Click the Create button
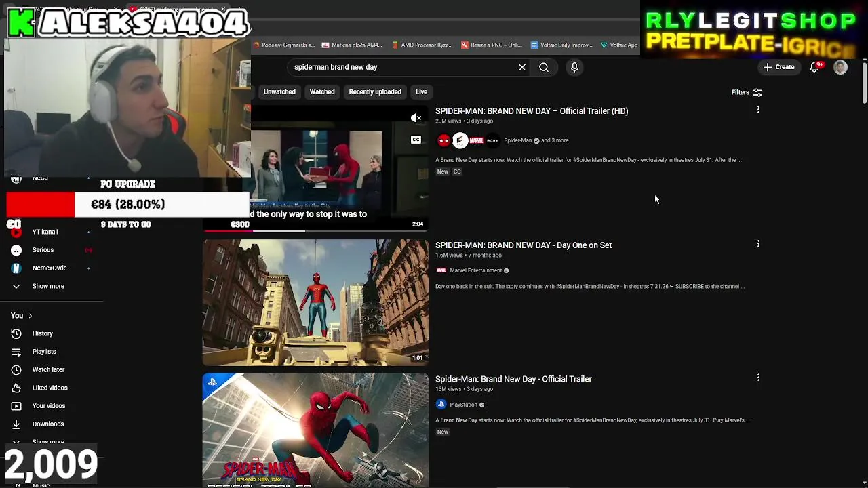This screenshot has width=868, height=488. pyautogui.click(x=778, y=67)
